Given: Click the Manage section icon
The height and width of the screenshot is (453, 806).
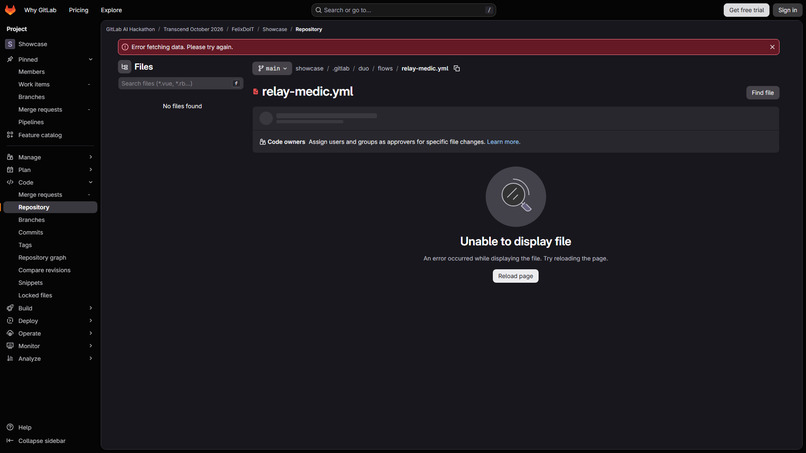Looking at the screenshot, I should point(10,157).
